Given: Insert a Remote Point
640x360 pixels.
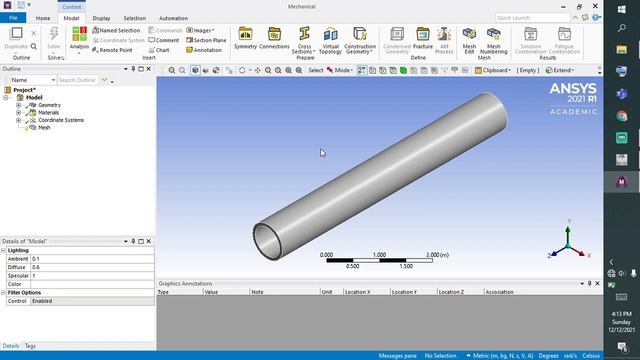Looking at the screenshot, I should click(x=112, y=50).
